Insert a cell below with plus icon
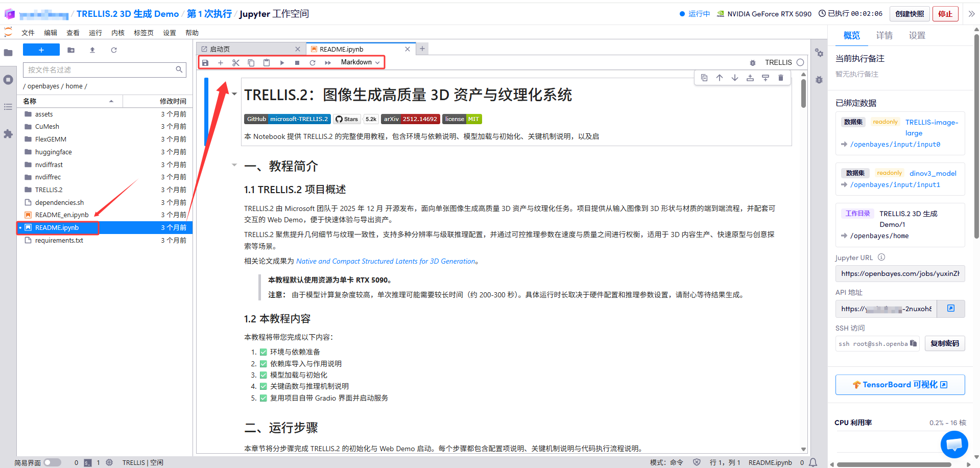Viewport: 980px width, 468px height. point(221,62)
